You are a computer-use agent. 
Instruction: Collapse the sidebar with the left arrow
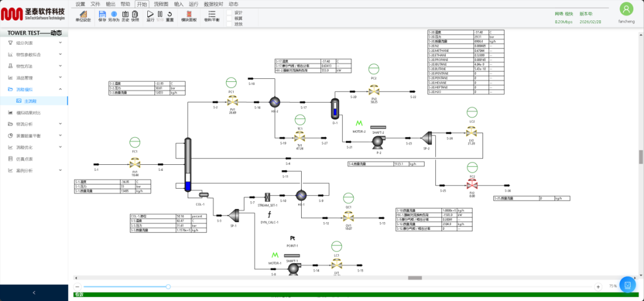tap(34, 293)
